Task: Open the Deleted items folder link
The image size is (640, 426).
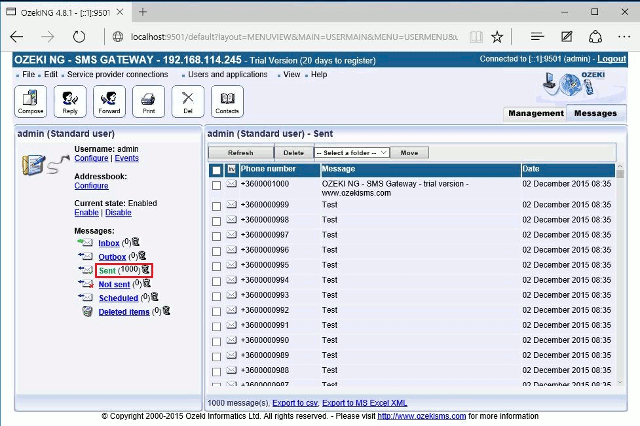Action: point(124,312)
